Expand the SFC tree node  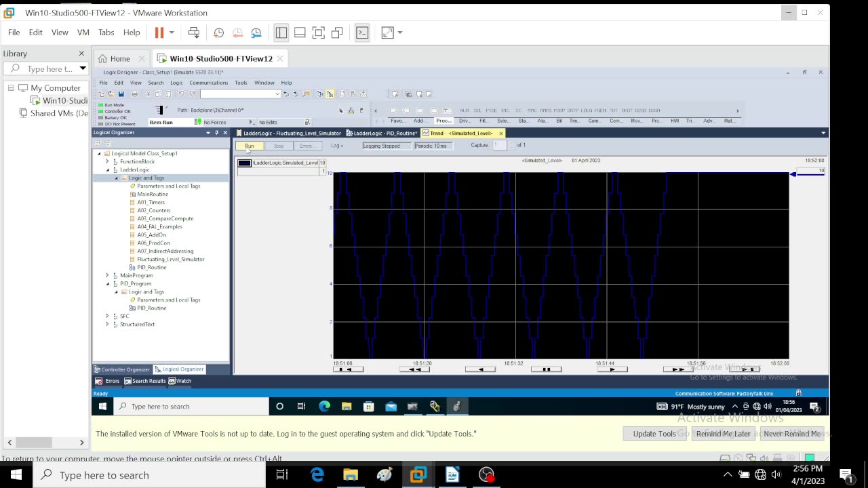click(x=107, y=317)
